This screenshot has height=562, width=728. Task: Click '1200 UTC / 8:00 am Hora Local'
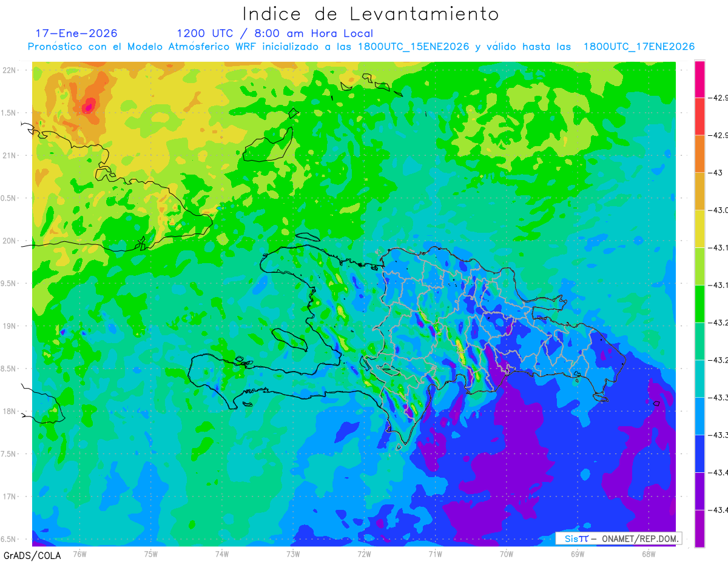(x=275, y=33)
